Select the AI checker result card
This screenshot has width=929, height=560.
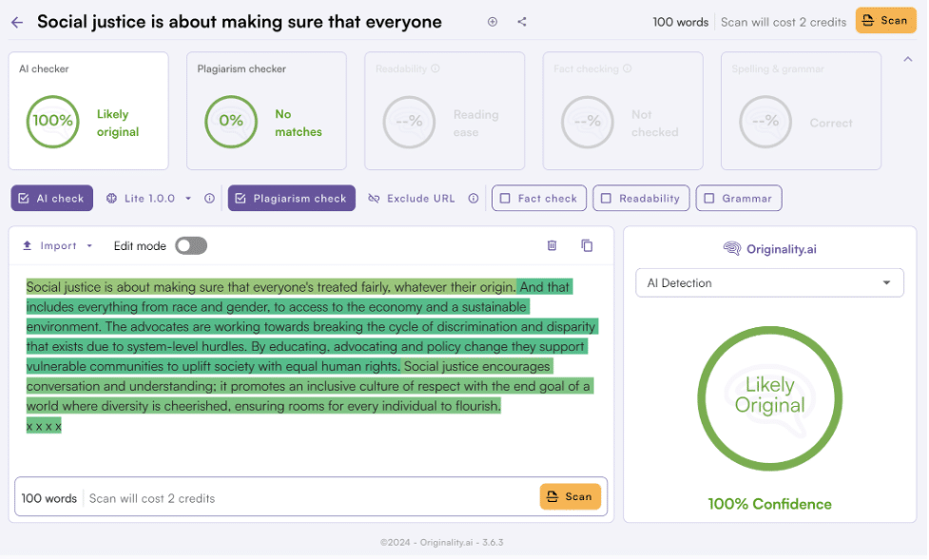(x=87, y=110)
